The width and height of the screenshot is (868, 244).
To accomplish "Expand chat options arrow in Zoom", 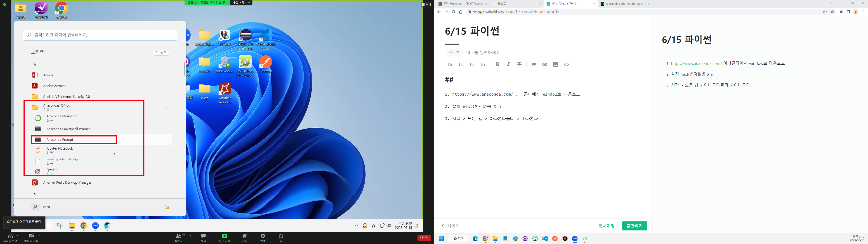I will [x=211, y=236].
